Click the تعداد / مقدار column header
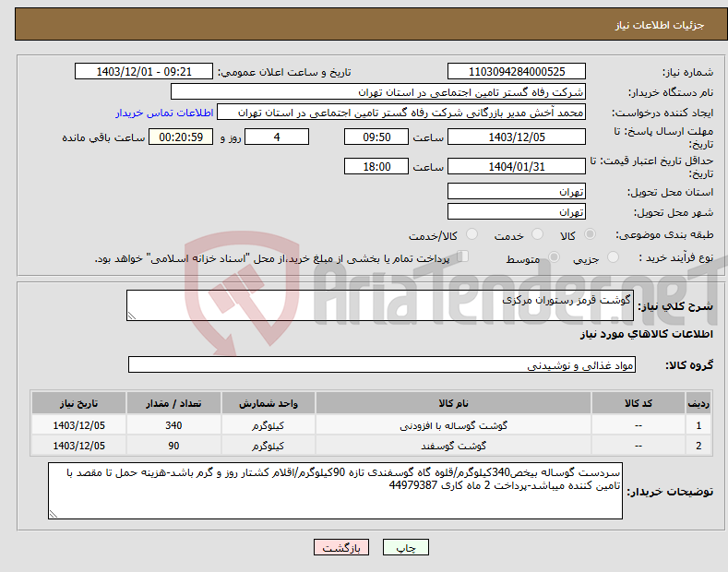Image resolution: width=728 pixels, height=572 pixels. 173,403
